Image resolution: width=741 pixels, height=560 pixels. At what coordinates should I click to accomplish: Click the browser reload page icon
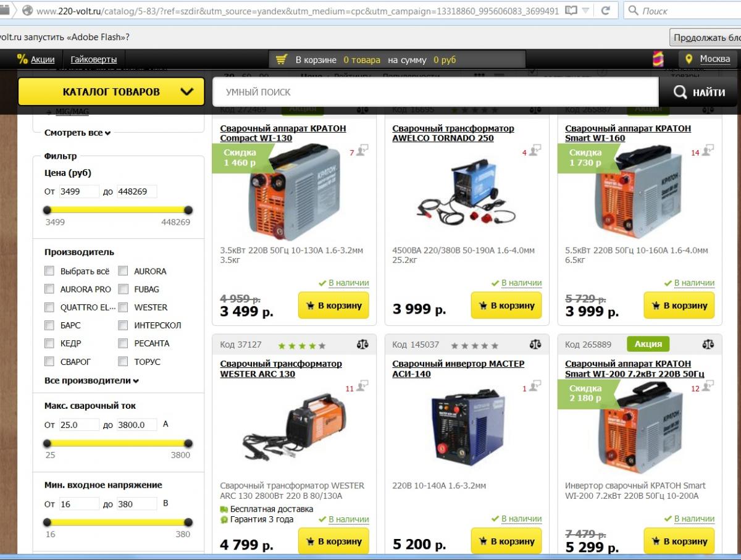coord(606,10)
